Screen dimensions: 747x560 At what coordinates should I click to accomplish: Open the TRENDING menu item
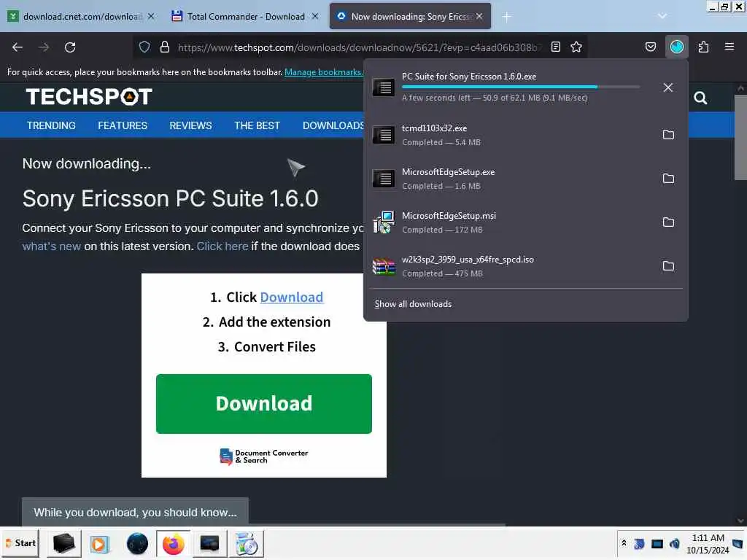coord(51,125)
